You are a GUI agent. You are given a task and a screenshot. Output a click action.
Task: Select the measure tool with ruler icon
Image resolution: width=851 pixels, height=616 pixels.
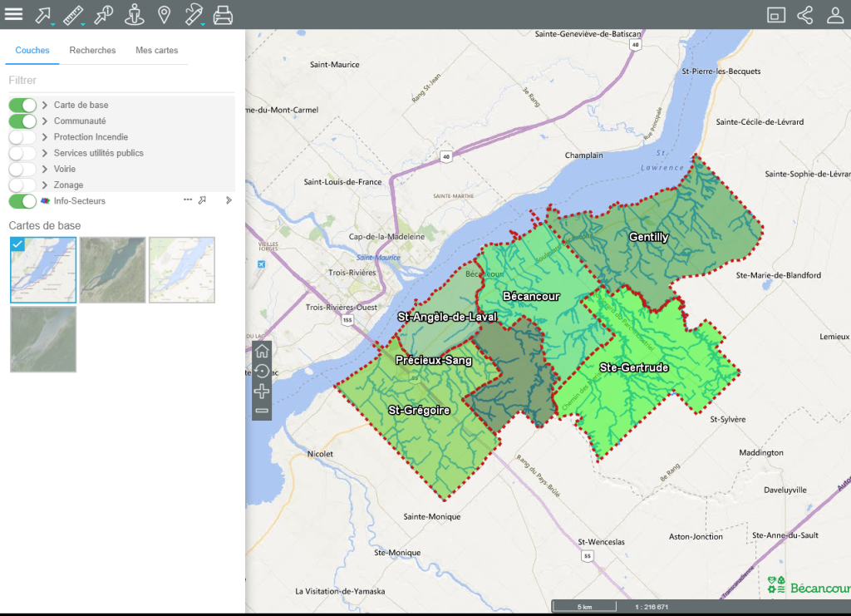click(74, 14)
